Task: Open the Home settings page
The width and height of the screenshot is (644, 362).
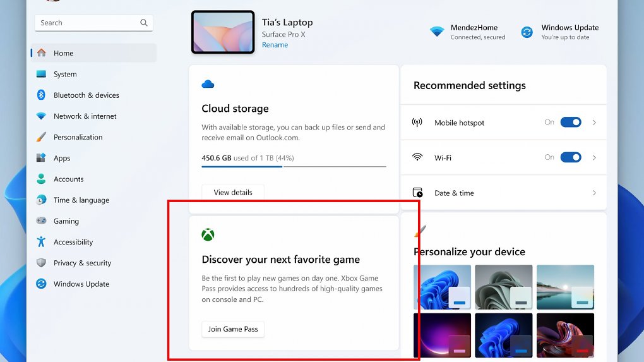Action: click(93, 53)
